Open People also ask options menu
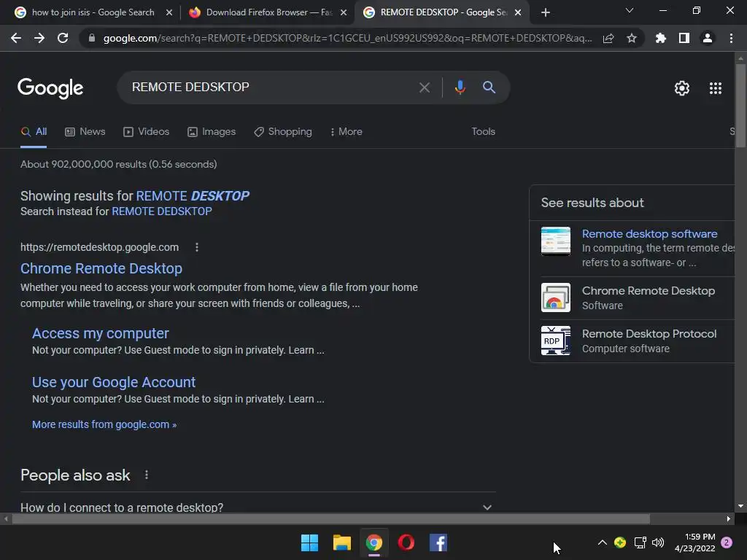This screenshot has height=560, width=747. click(147, 475)
